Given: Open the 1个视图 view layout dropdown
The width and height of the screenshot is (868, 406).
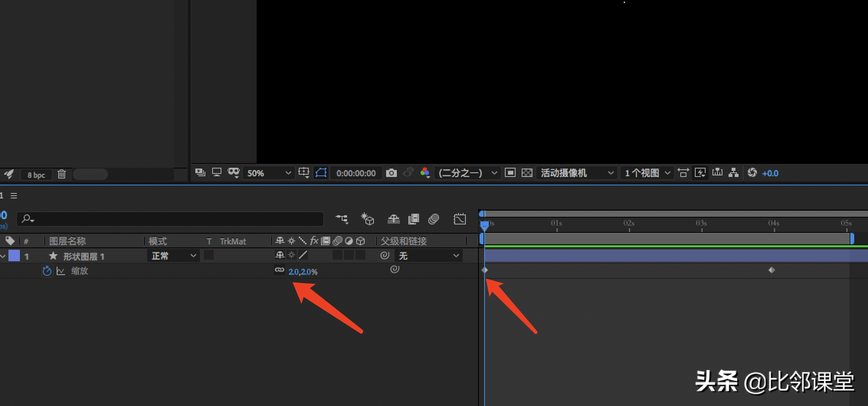Looking at the screenshot, I should (x=647, y=173).
